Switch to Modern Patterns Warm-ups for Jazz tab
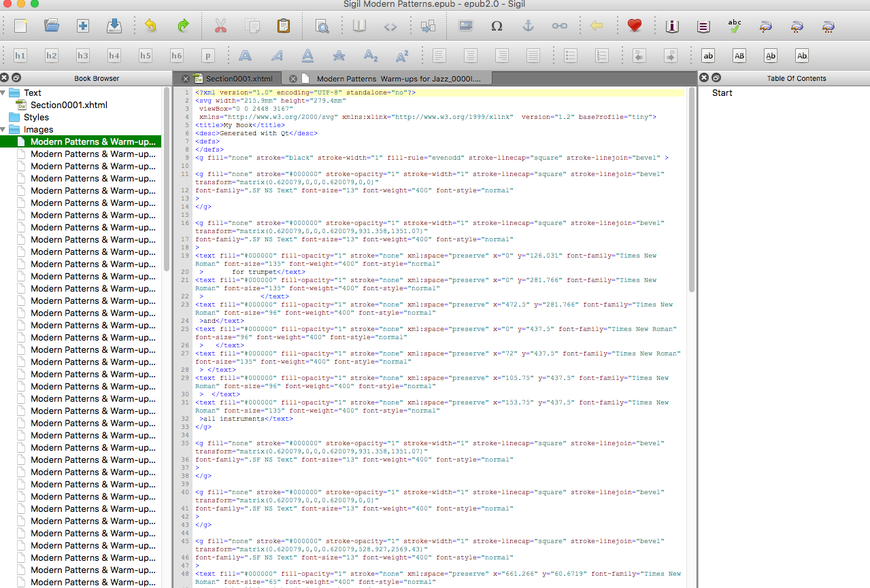 point(398,79)
